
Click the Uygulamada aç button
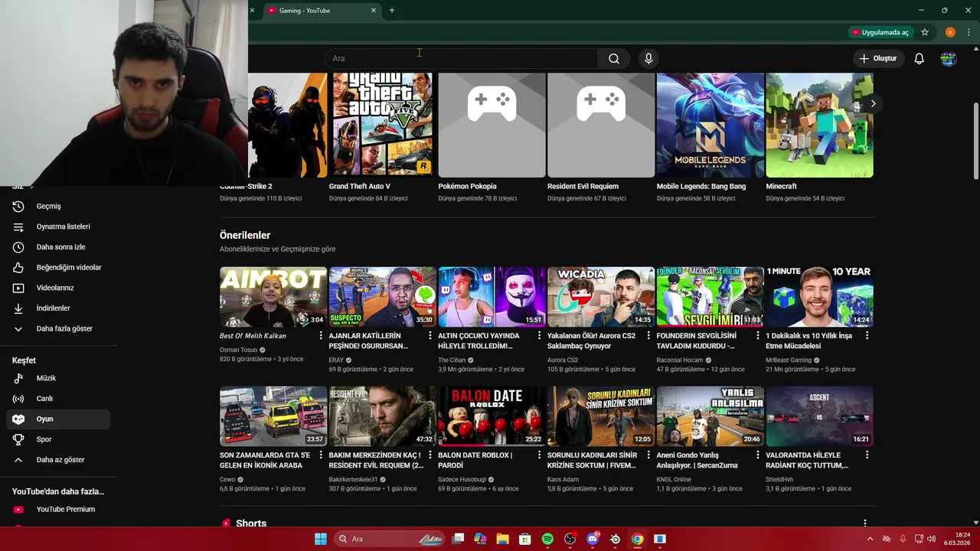tap(880, 32)
